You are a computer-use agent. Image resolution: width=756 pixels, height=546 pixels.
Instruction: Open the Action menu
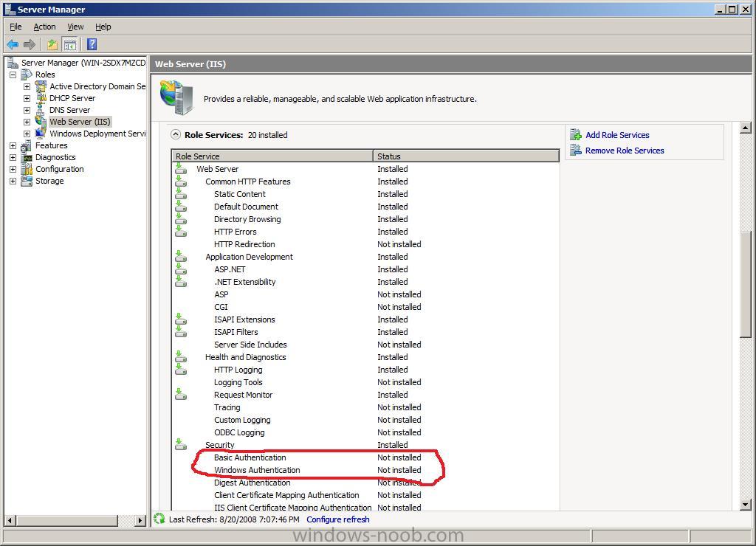(x=45, y=27)
